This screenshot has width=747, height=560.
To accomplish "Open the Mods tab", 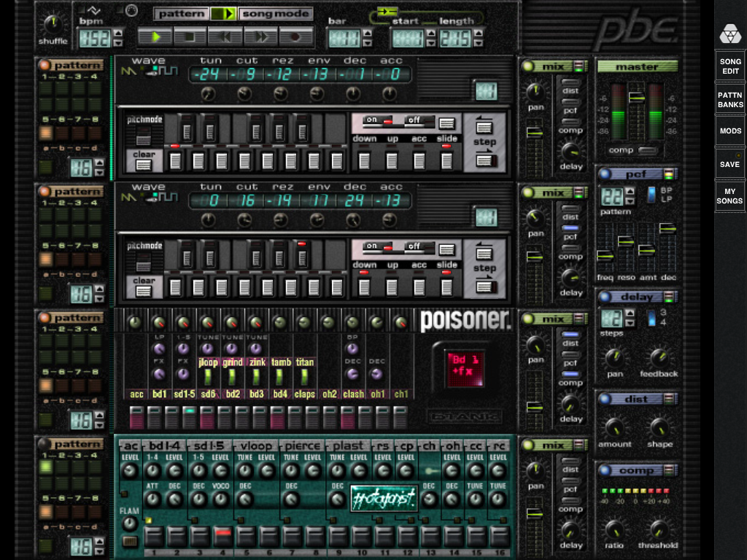I will pyautogui.click(x=729, y=131).
